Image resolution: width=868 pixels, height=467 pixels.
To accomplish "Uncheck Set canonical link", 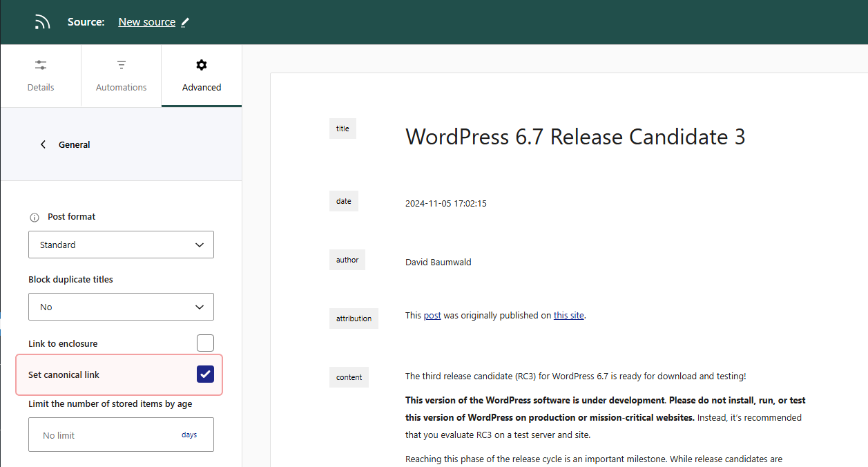I will 205,374.
